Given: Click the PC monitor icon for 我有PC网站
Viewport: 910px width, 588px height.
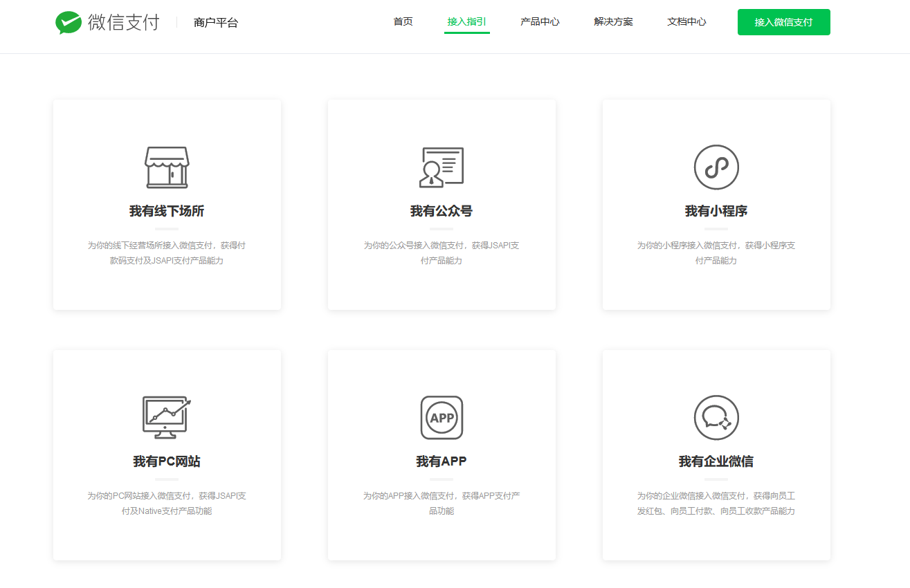Looking at the screenshot, I should pyautogui.click(x=166, y=417).
